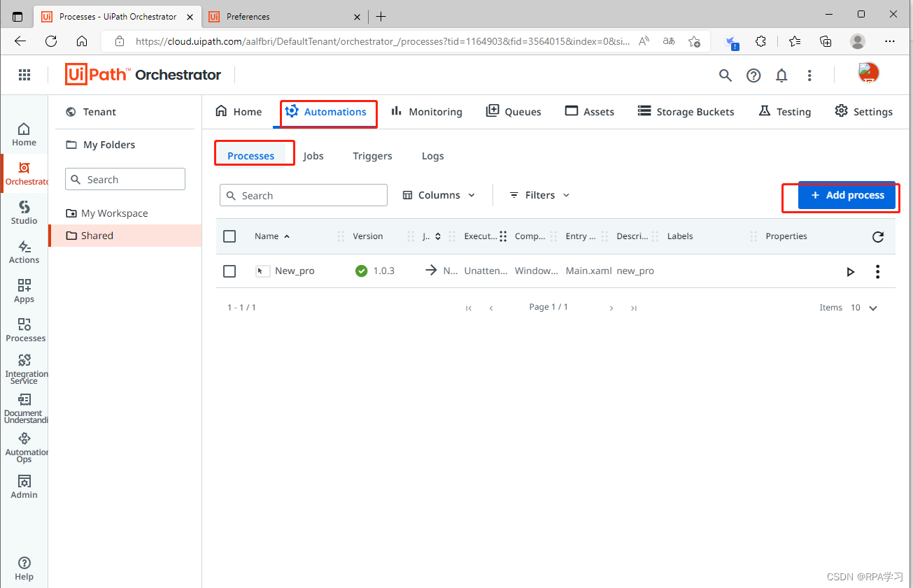
Task: Click the Orchestrator search magnifier icon
Action: (726, 75)
